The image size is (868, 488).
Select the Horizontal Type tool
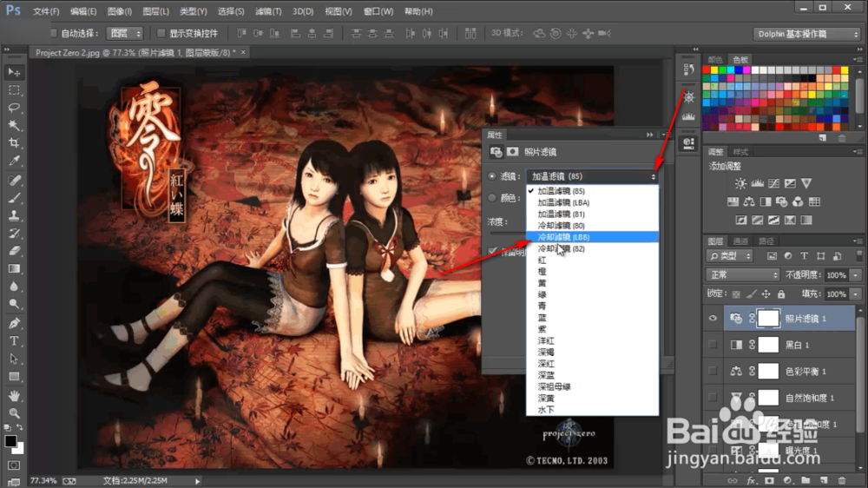coord(14,340)
